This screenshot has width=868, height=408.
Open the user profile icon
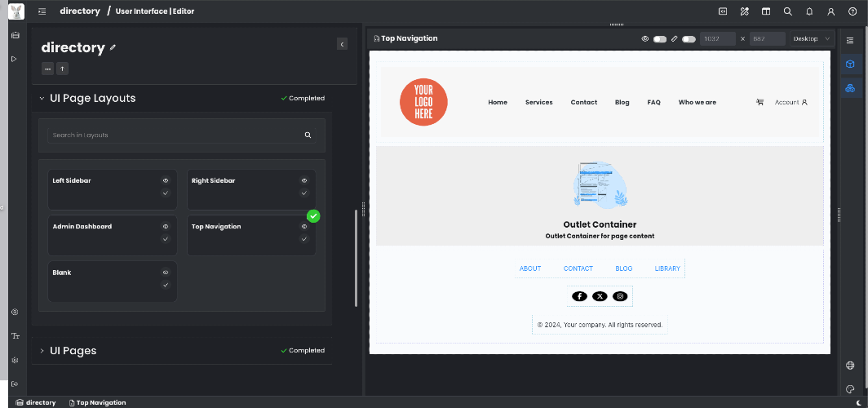(831, 11)
